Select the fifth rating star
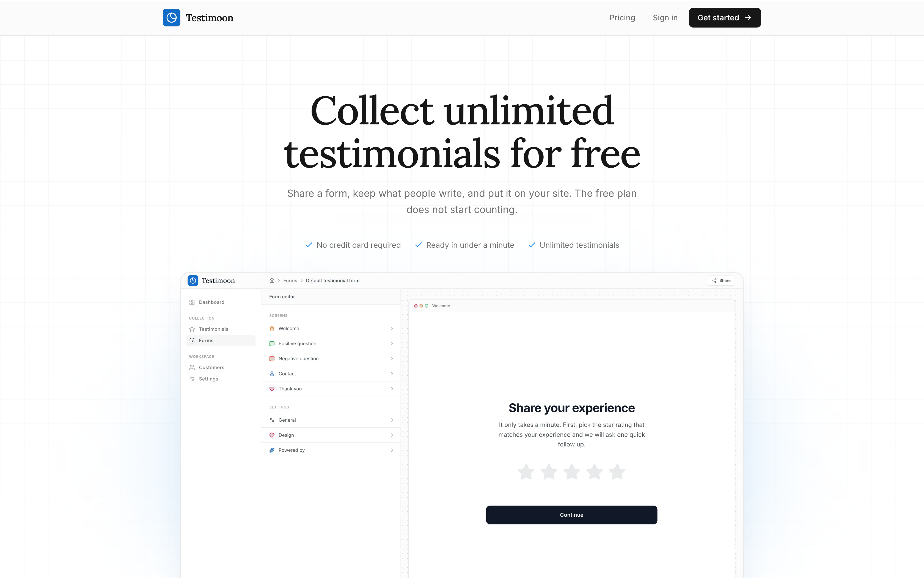This screenshot has height=578, width=924. [617, 472]
